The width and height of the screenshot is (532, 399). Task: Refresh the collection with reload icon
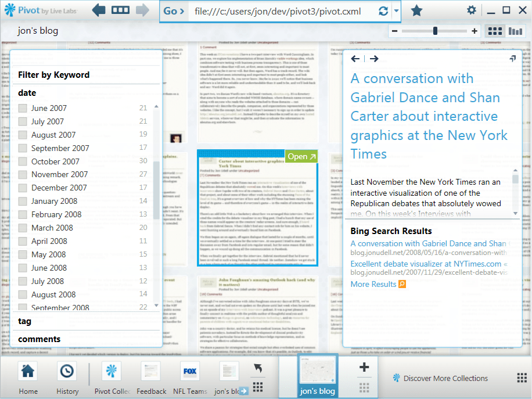click(x=383, y=11)
